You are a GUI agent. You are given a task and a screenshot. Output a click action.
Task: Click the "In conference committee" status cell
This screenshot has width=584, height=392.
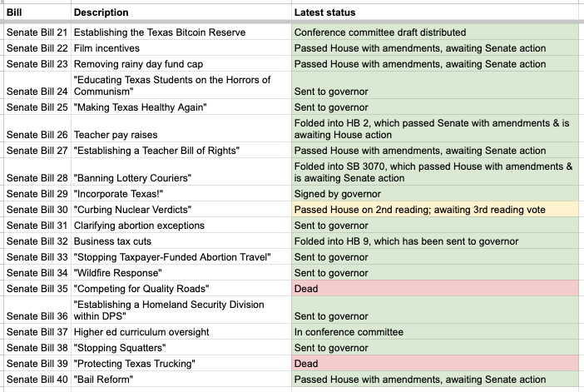435,331
